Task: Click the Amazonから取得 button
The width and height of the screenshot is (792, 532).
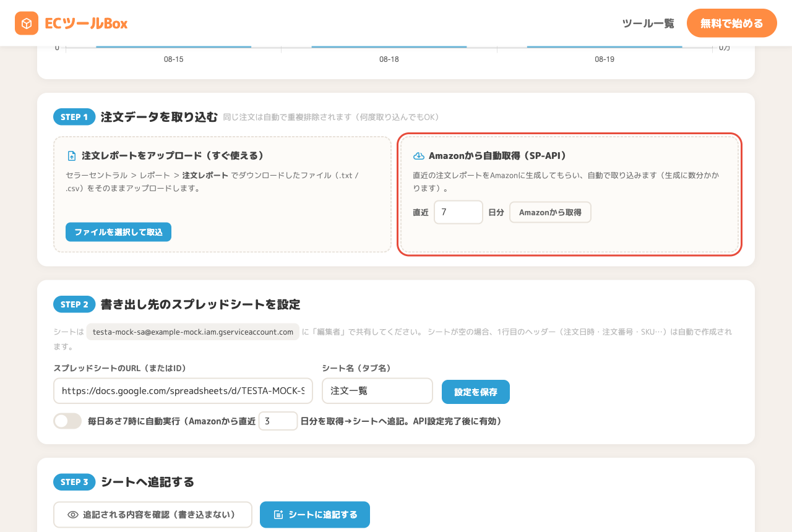Action: coord(550,212)
